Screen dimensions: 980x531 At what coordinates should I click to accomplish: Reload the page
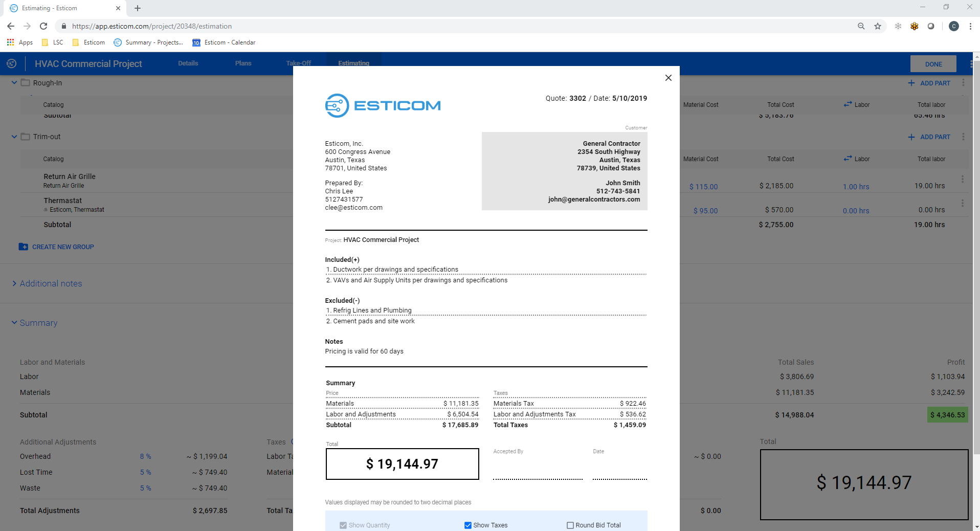pyautogui.click(x=43, y=26)
